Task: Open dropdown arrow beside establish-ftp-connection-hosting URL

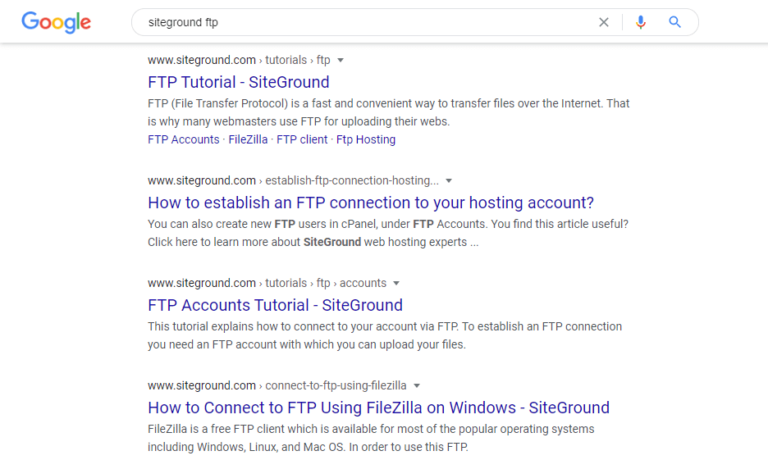Action: pyautogui.click(x=449, y=181)
